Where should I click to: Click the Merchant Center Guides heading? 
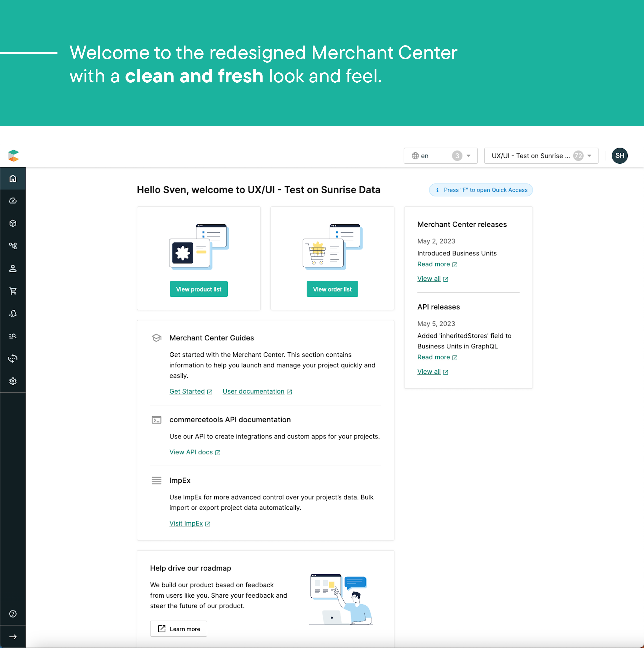pyautogui.click(x=212, y=338)
